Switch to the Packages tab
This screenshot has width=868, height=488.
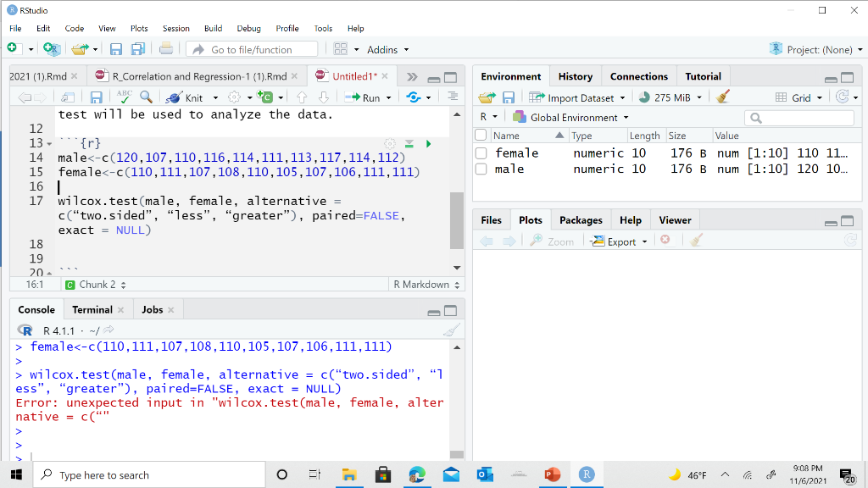(x=581, y=220)
